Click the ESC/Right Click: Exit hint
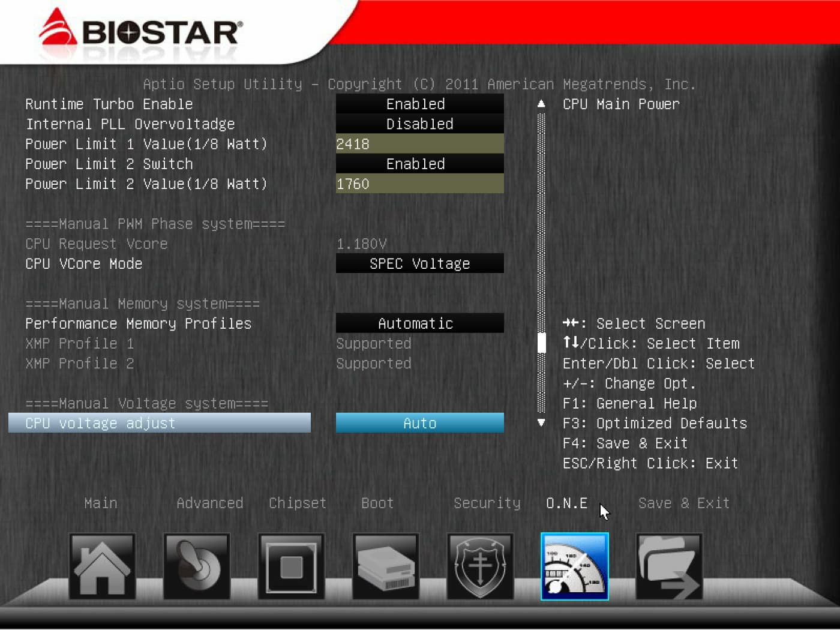Viewport: 840px width, 630px height. tap(650, 463)
